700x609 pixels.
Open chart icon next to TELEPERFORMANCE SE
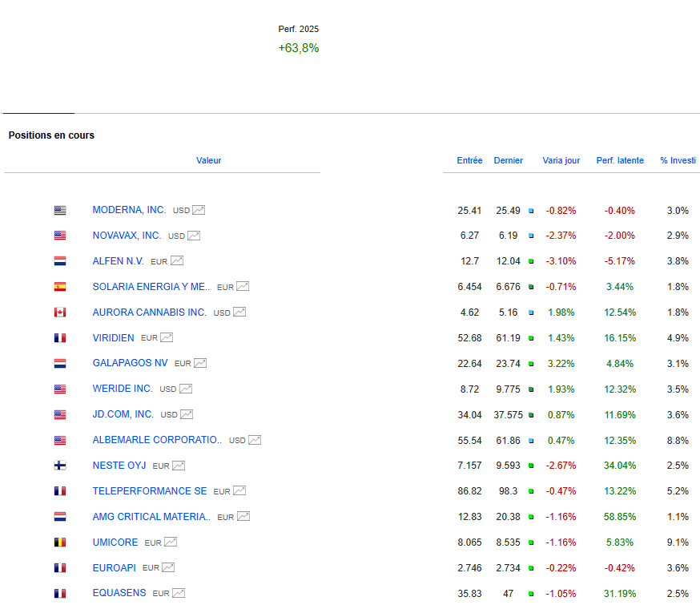[x=239, y=491]
